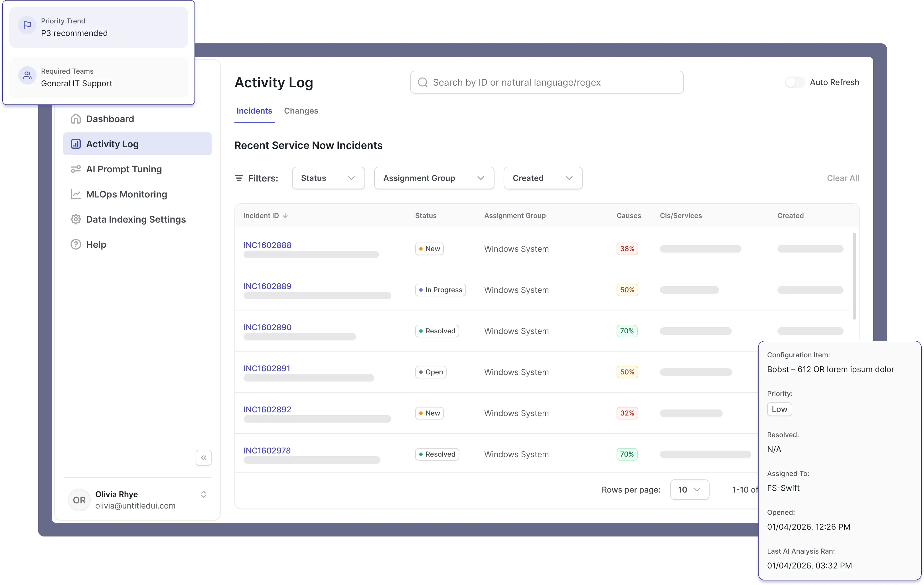Viewport: 924px width, 585px height.
Task: Click the Dashboard home icon
Action: pos(76,119)
